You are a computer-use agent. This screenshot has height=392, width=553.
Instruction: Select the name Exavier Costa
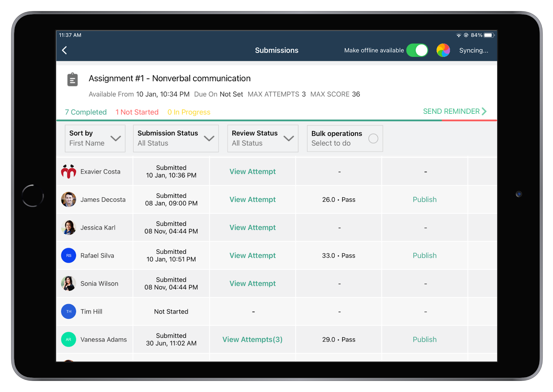click(x=100, y=171)
